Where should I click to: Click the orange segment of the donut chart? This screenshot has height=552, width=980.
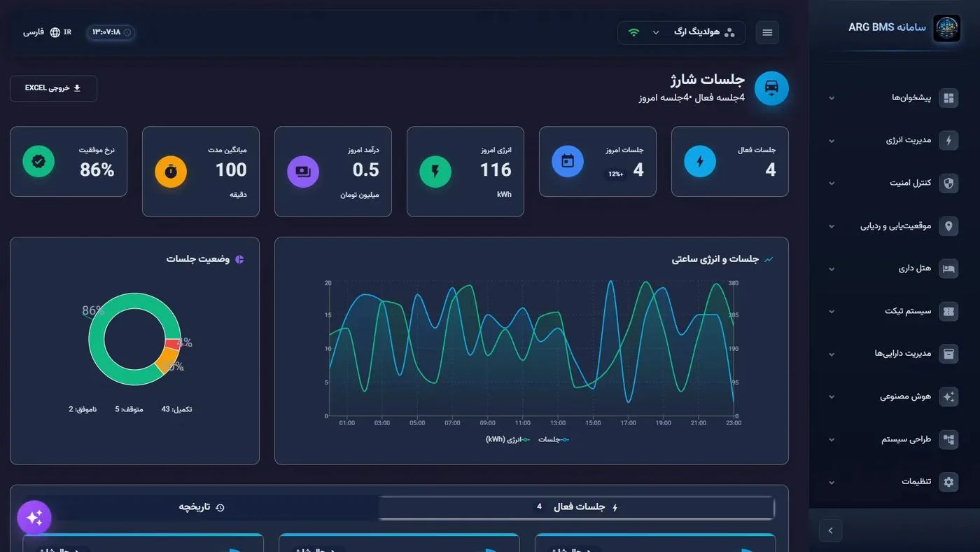pyautogui.click(x=167, y=359)
